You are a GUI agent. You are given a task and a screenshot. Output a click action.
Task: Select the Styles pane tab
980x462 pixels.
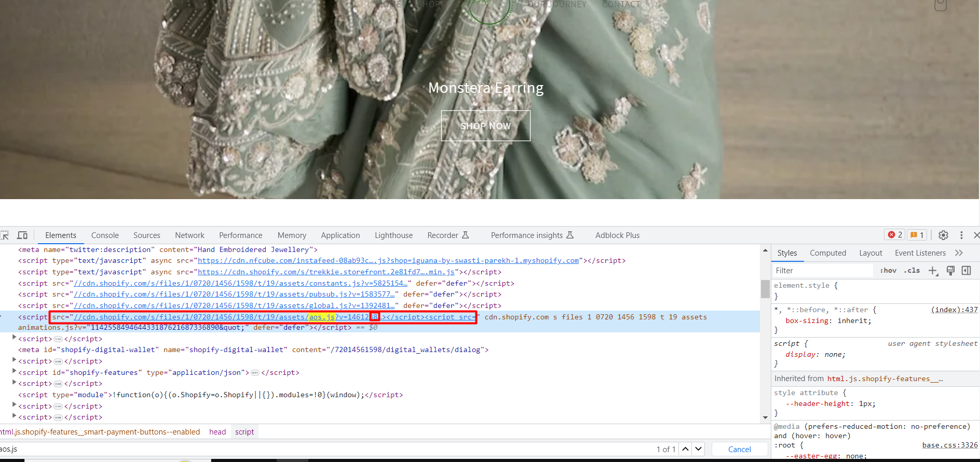pyautogui.click(x=787, y=253)
